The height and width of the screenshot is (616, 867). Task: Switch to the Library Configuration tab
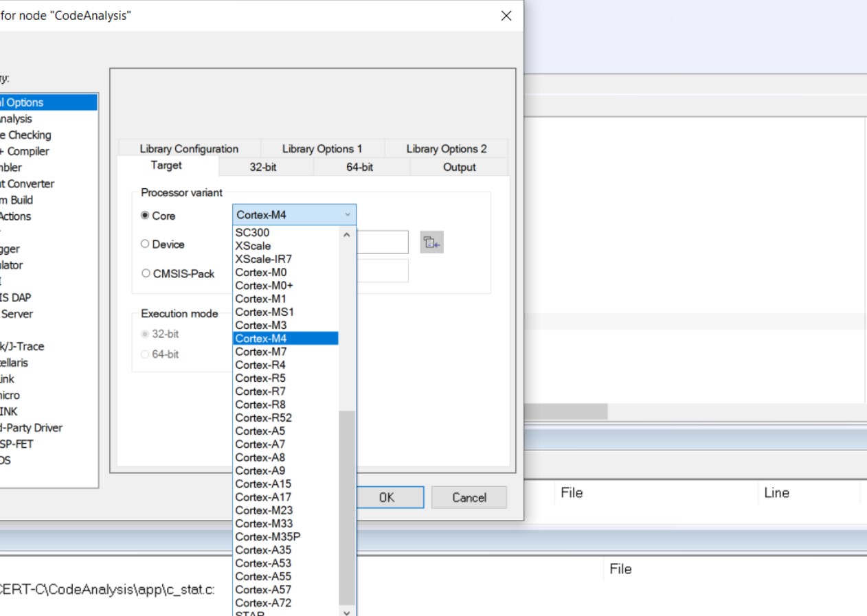pos(189,149)
